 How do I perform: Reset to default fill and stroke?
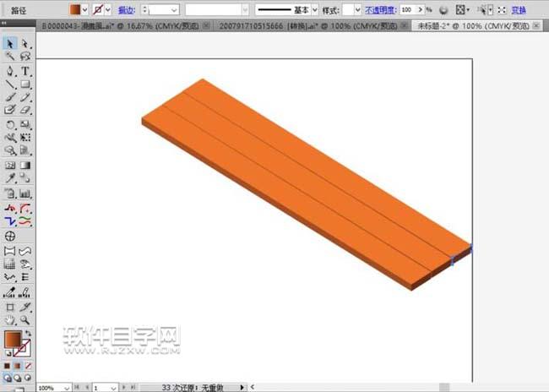(x=8, y=353)
